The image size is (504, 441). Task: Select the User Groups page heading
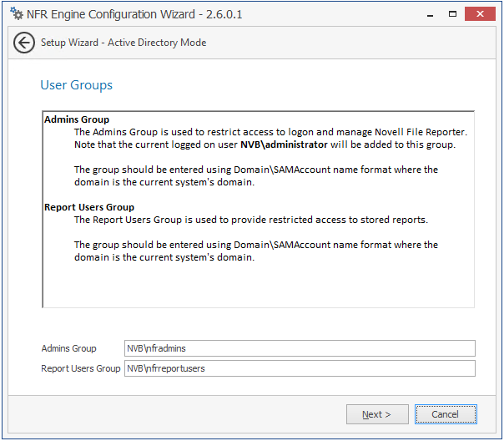76,85
